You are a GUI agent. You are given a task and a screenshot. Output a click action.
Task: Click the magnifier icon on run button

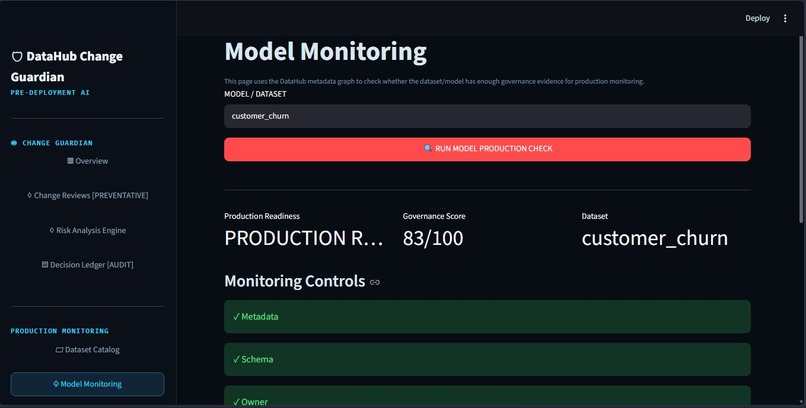[x=427, y=148]
